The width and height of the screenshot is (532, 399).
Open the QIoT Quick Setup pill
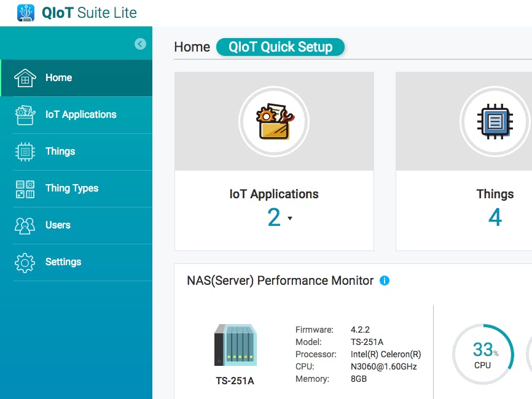tap(280, 47)
